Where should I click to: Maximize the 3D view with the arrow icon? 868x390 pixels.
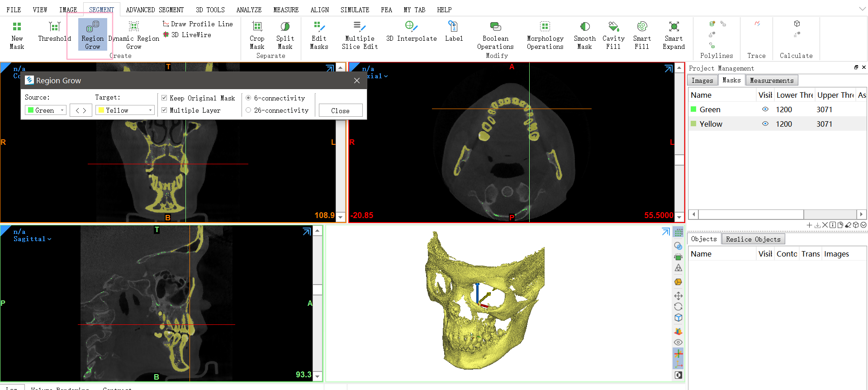click(666, 232)
